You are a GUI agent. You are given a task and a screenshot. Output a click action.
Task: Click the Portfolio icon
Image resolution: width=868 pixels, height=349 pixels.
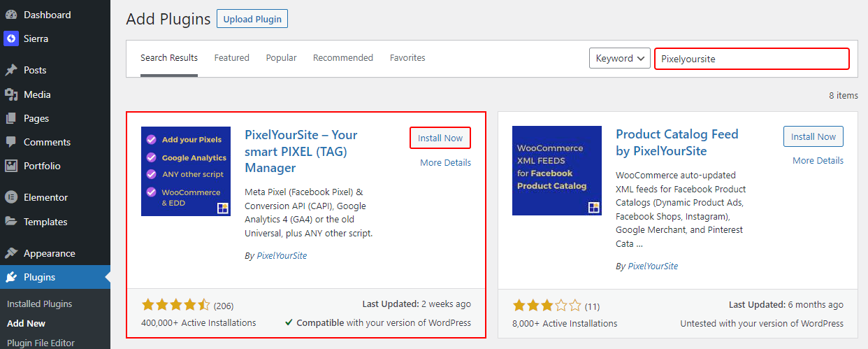10,166
